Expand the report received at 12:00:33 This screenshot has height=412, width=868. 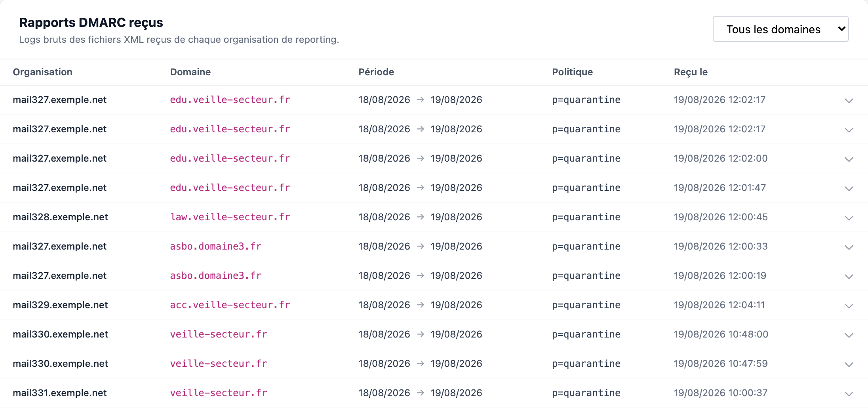pos(849,247)
